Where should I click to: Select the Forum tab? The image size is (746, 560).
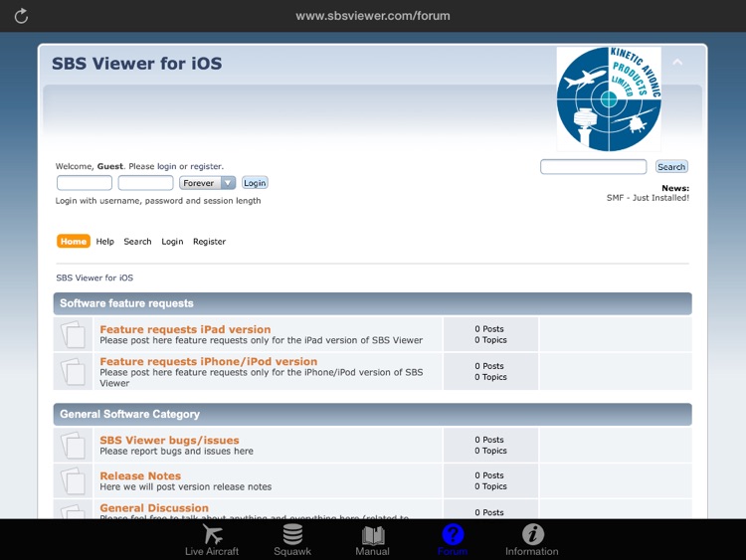click(x=453, y=540)
